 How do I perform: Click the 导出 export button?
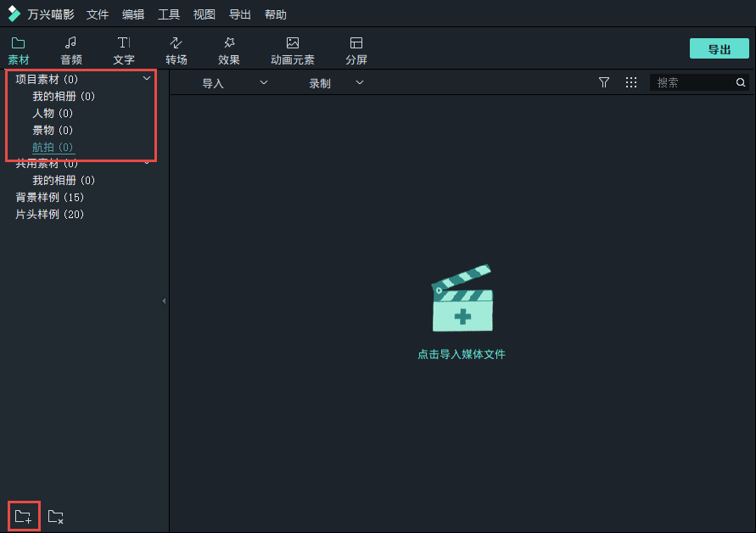point(719,49)
